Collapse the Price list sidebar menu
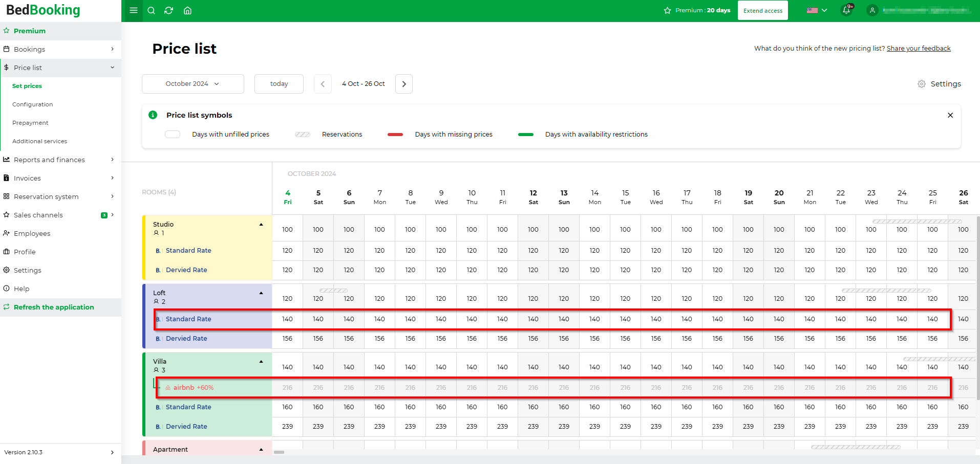Screen dimensions: 980x464 point(112,68)
